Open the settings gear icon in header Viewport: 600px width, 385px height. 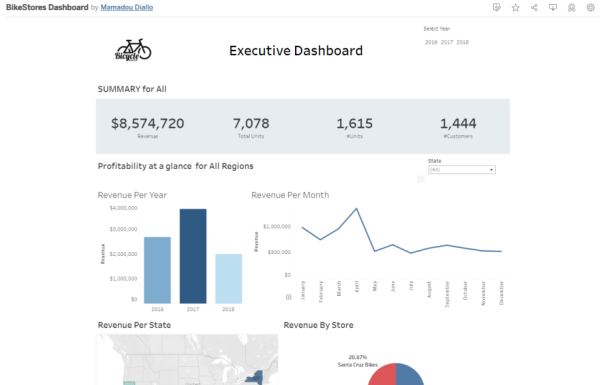590,7
